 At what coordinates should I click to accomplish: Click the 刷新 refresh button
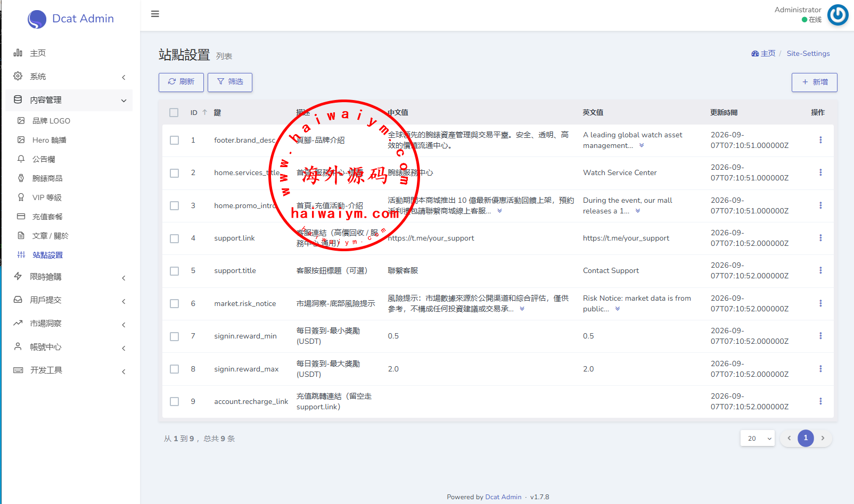(181, 82)
